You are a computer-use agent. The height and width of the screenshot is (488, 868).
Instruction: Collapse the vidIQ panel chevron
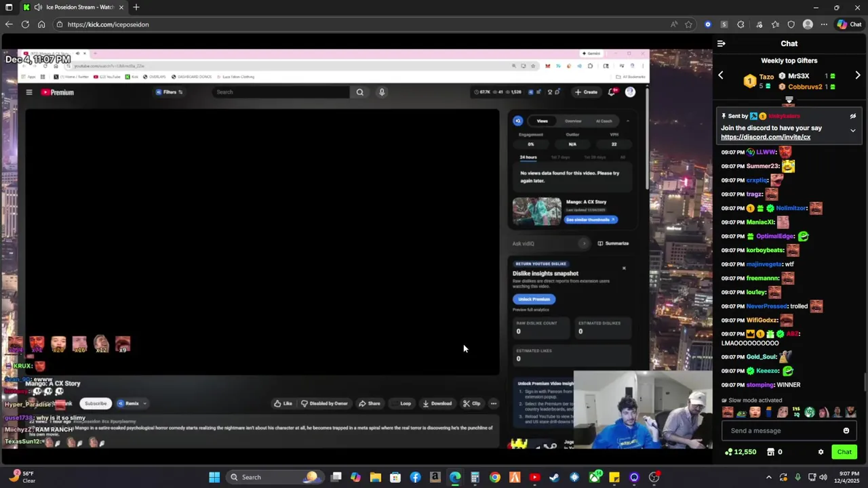[x=627, y=121]
